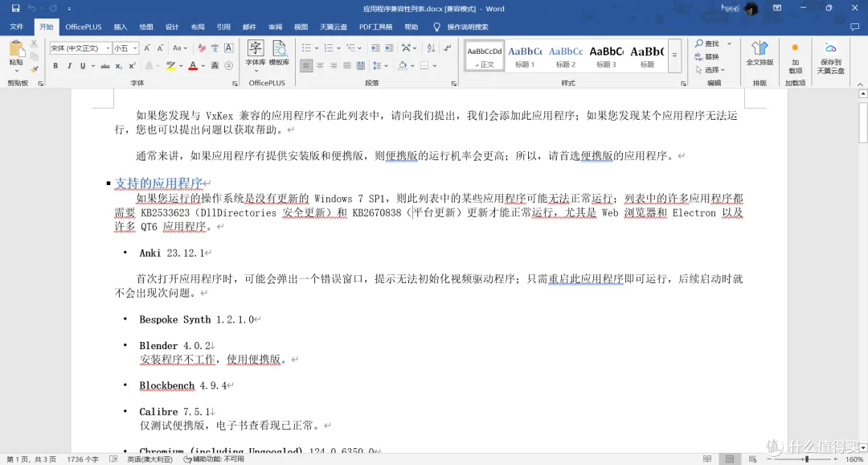Click the Paste (粘贴) icon
This screenshot has width=868, height=465.
16,52
